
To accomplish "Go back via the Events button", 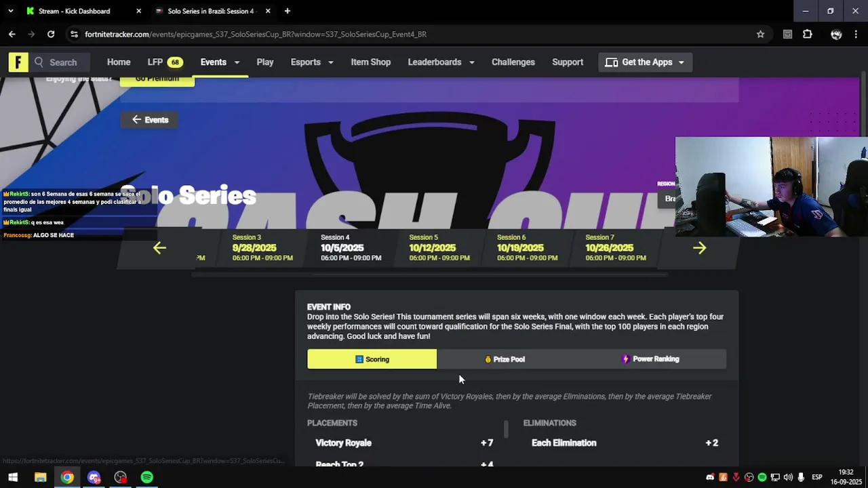I will [150, 120].
